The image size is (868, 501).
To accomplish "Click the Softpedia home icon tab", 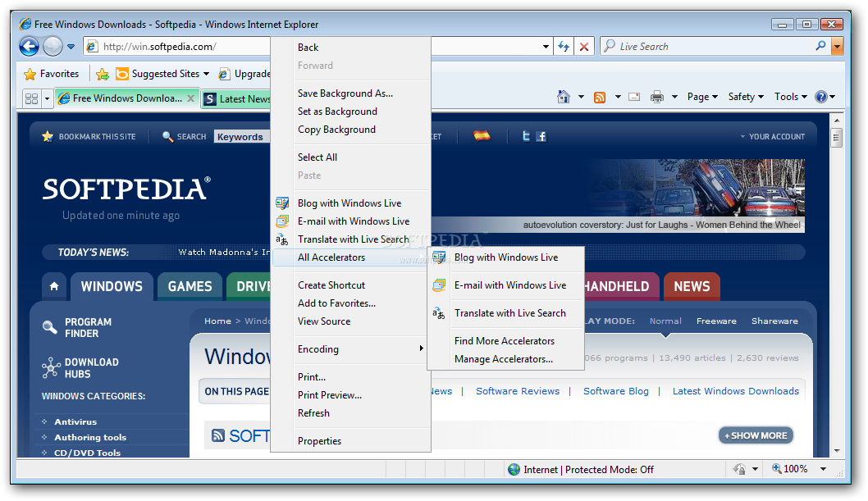I will [x=53, y=286].
